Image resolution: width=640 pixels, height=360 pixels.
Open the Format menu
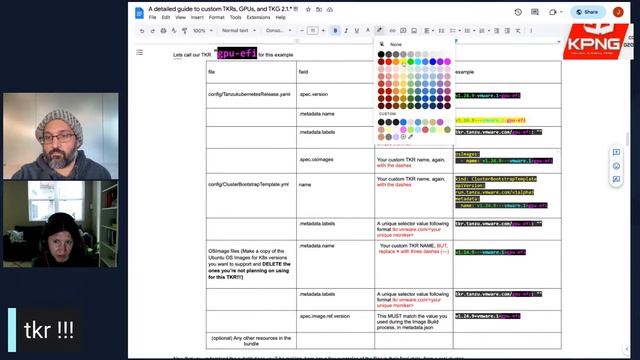click(216, 18)
